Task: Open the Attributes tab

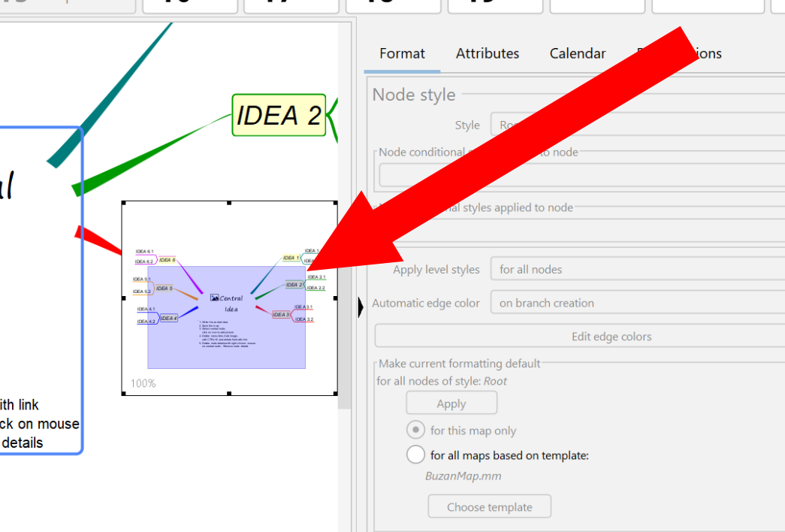Action: (487, 53)
